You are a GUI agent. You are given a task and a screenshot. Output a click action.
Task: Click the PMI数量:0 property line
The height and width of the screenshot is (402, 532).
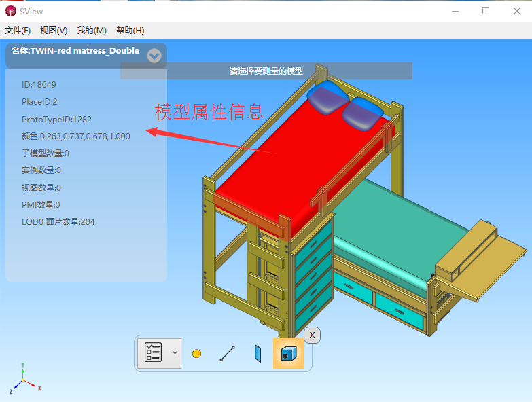pos(41,204)
